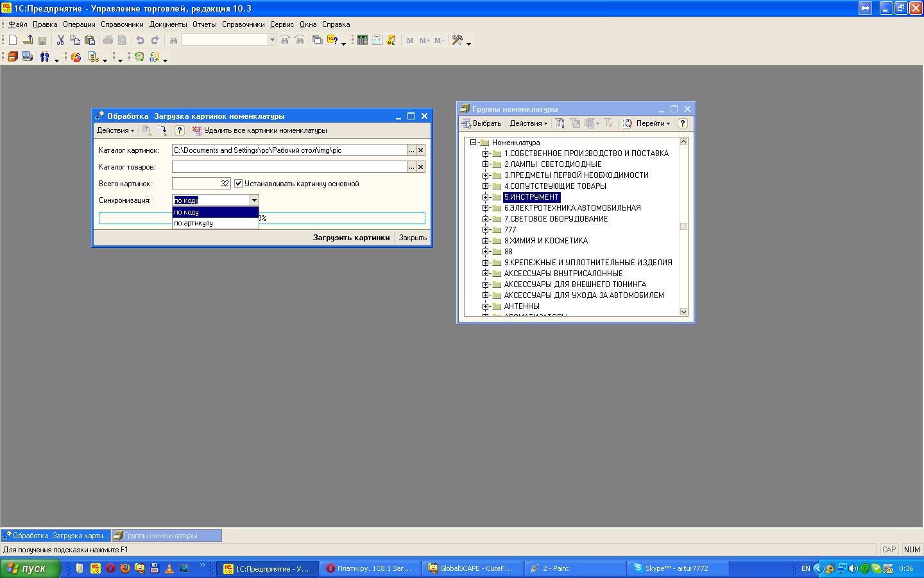This screenshot has width=924, height=578.
Task: Click the Всего картинок field showing 32
Action: (x=201, y=184)
